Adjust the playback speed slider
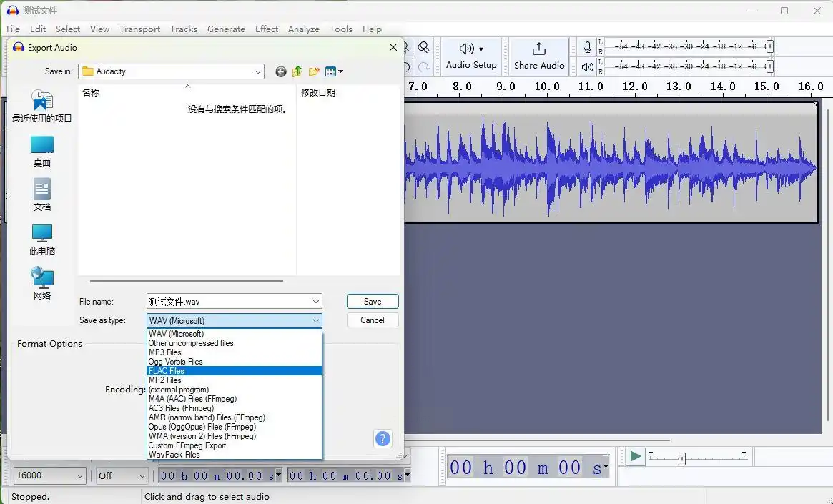 (x=681, y=458)
